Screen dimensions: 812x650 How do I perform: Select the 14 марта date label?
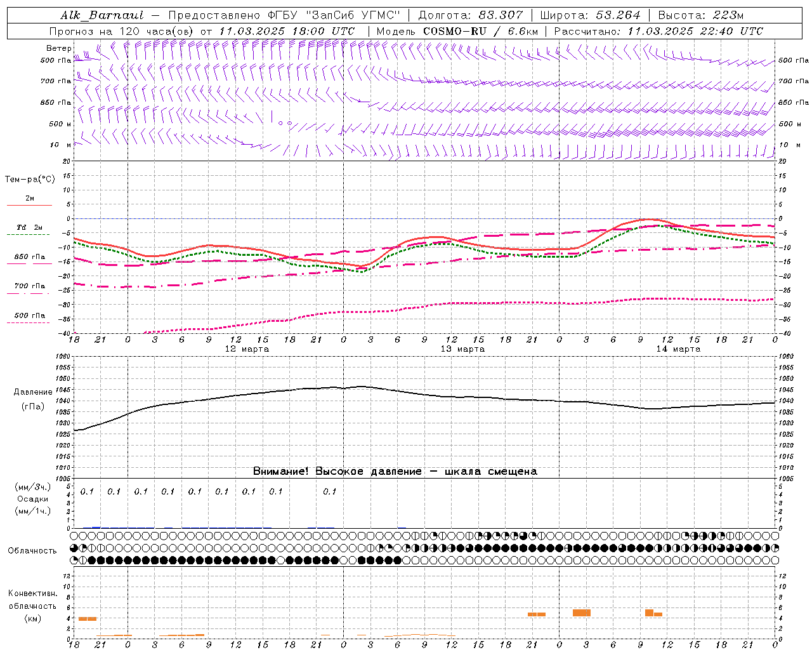coord(679,349)
